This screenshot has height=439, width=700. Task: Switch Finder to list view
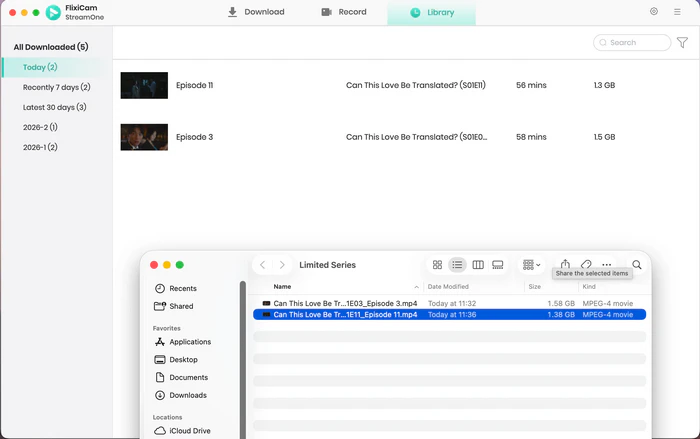pos(457,265)
